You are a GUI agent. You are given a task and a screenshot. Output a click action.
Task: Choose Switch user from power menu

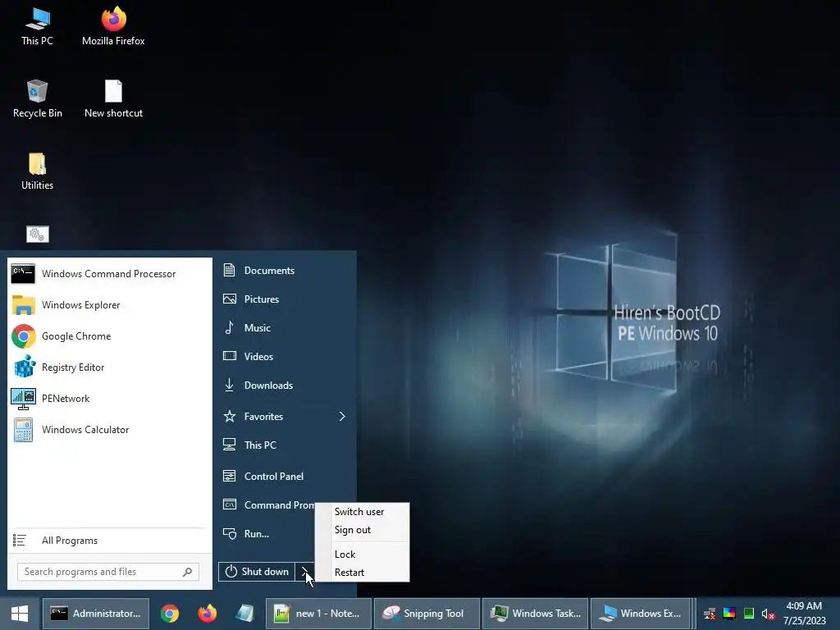[x=362, y=512]
